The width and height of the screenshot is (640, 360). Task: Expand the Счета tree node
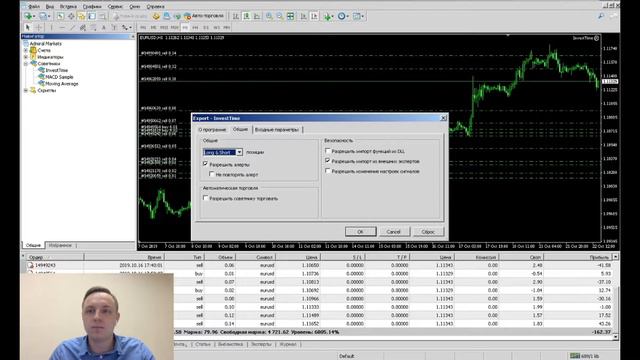26,50
